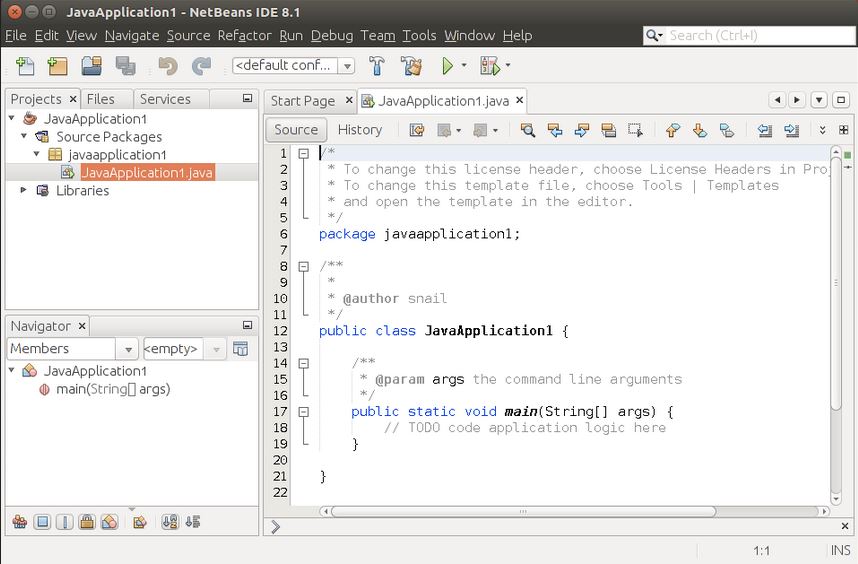Toggle Show Inherited Members in Navigator
The width and height of the screenshot is (858, 564).
coord(20,522)
